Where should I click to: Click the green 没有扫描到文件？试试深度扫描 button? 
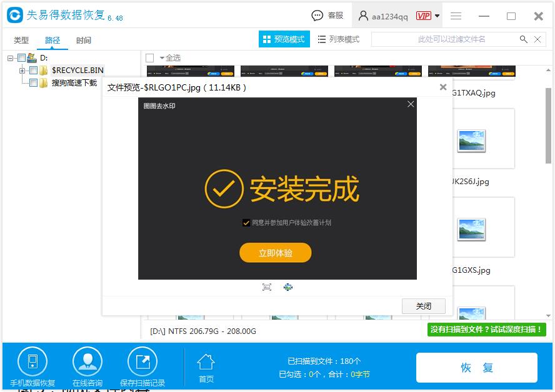point(486,330)
